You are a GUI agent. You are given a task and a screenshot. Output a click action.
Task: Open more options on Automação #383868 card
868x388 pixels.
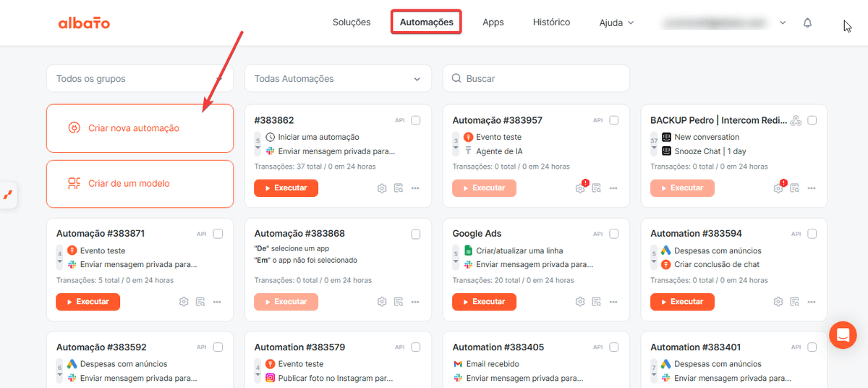(x=415, y=302)
